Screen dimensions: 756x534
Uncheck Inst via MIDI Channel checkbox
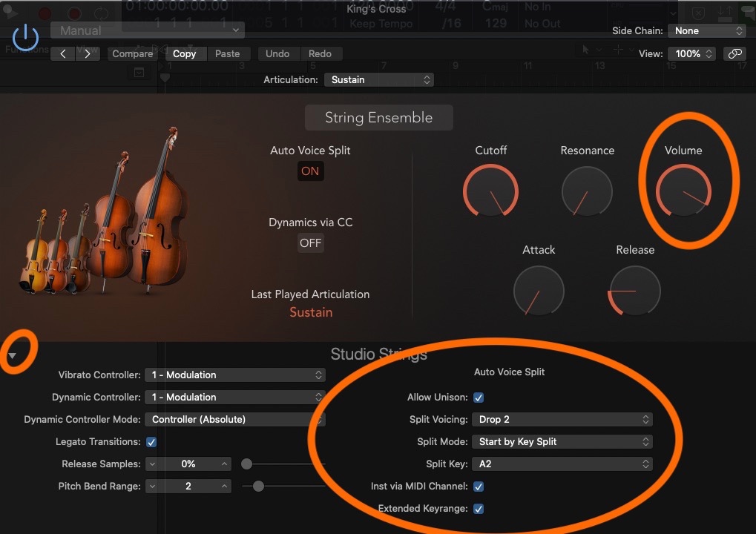[x=479, y=487]
